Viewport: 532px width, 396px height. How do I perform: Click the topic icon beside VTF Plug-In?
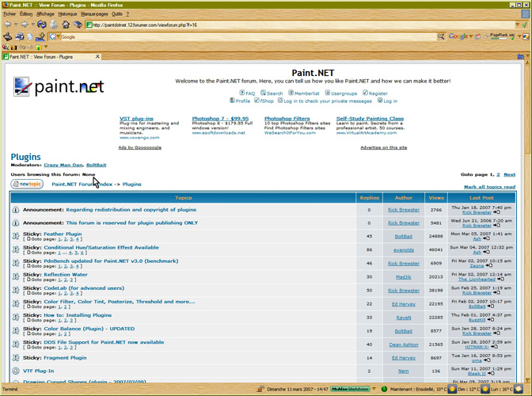click(x=15, y=371)
